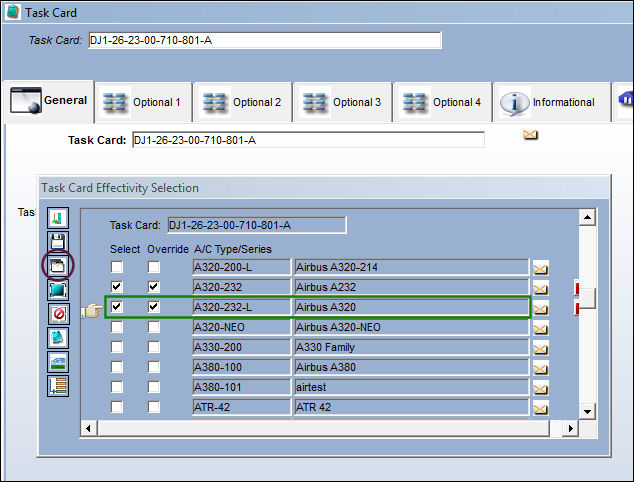Image resolution: width=634 pixels, height=482 pixels.
Task: Tick Override checkbox for A330-200
Action: click(154, 347)
